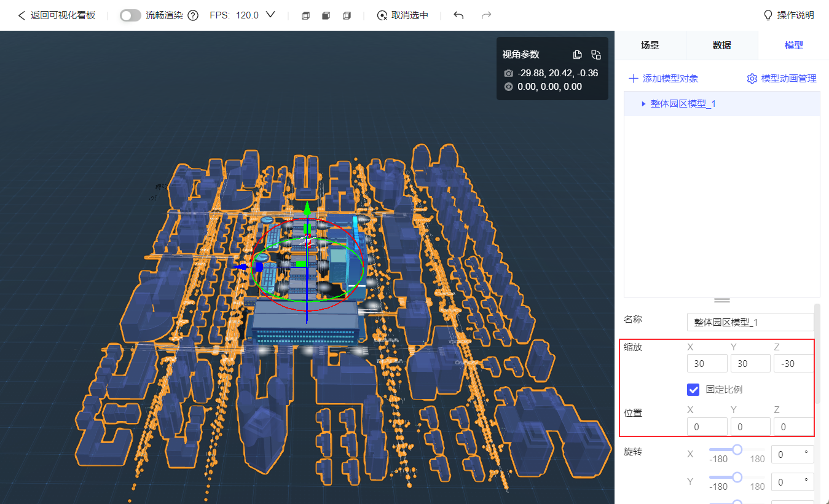
Task: Open 模型动画管理 settings
Action: 782,79
